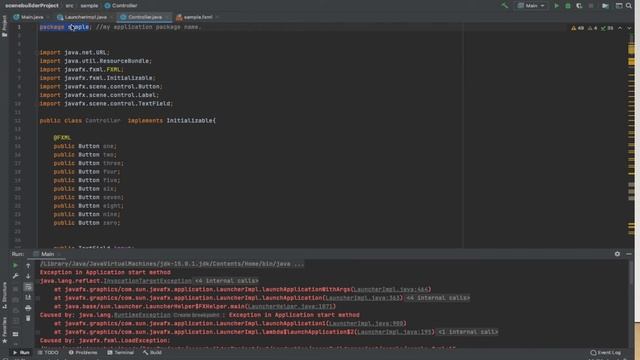Toggle soft-wrap in the Run console

click(x=28, y=287)
